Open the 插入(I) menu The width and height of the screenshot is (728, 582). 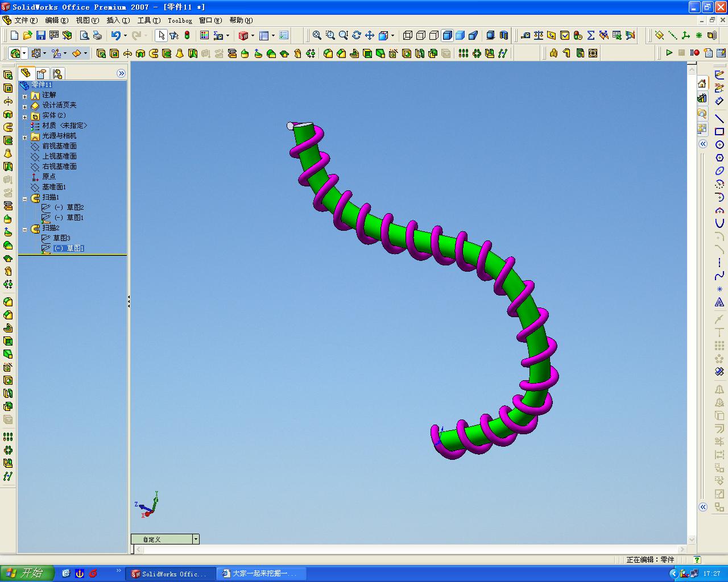click(x=118, y=20)
